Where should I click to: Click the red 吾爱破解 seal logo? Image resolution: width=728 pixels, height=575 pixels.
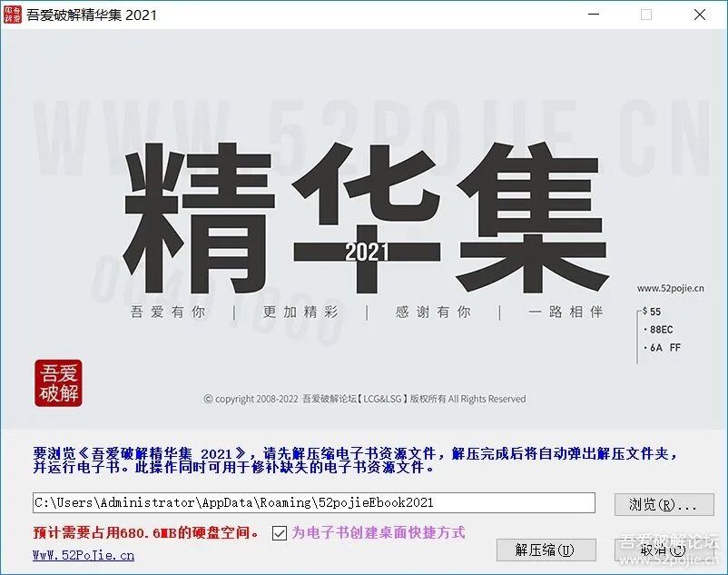58,383
